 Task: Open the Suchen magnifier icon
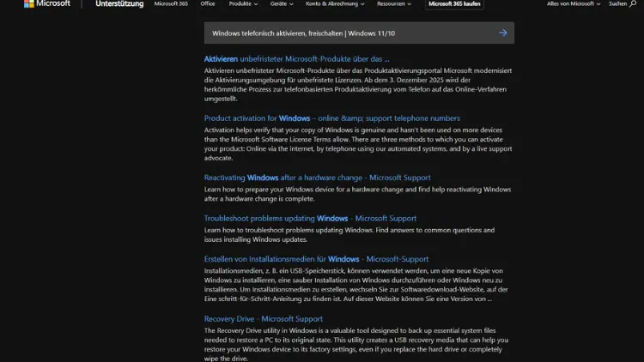coord(633,3)
